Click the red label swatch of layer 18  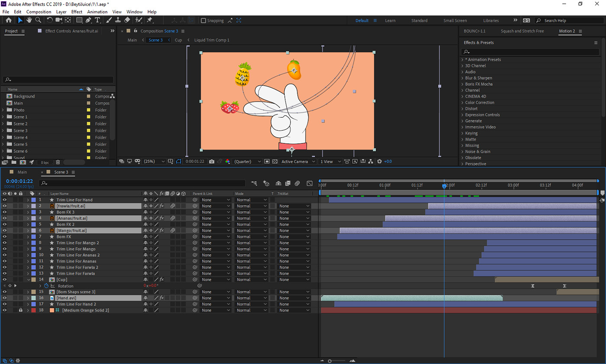33,310
